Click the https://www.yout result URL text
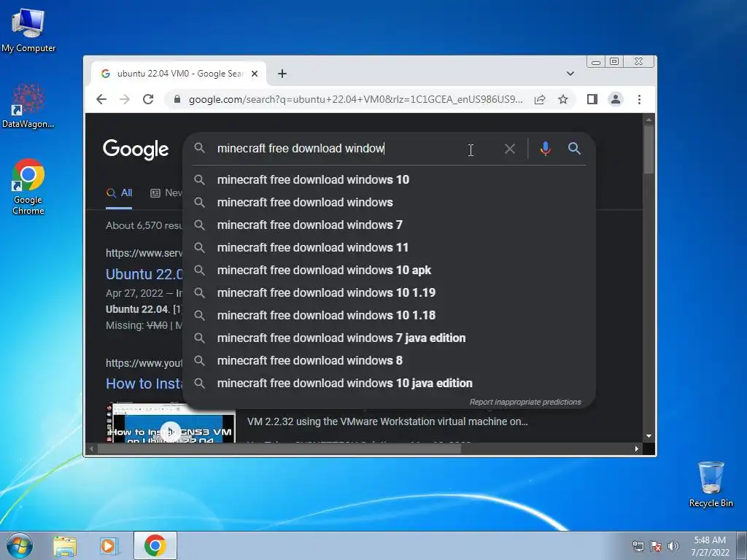The image size is (747, 560). 144,363
